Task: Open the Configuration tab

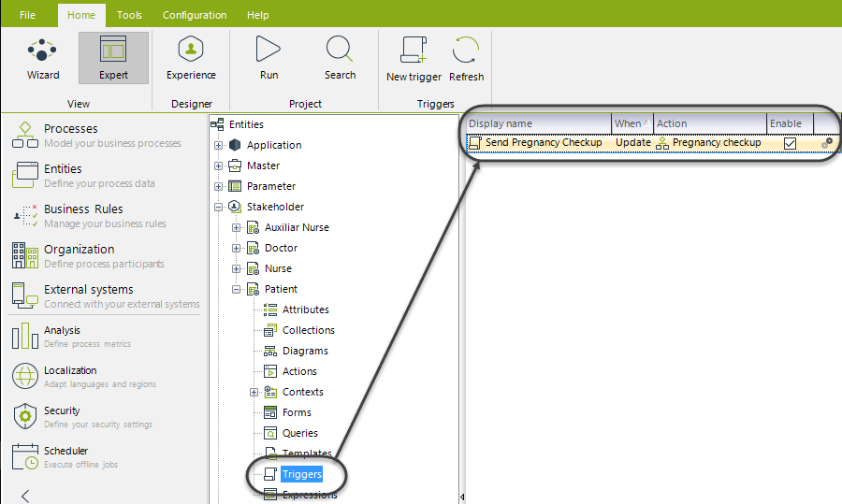Action: point(195,15)
